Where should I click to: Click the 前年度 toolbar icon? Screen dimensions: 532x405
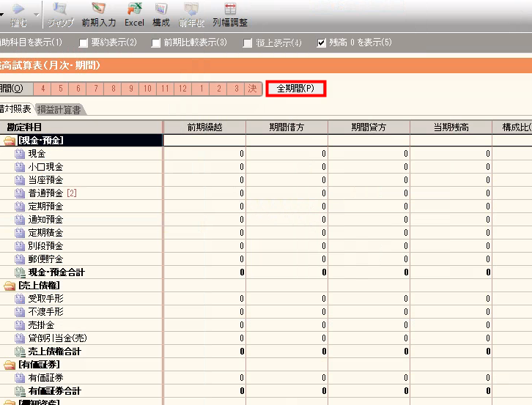pyautogui.click(x=191, y=10)
